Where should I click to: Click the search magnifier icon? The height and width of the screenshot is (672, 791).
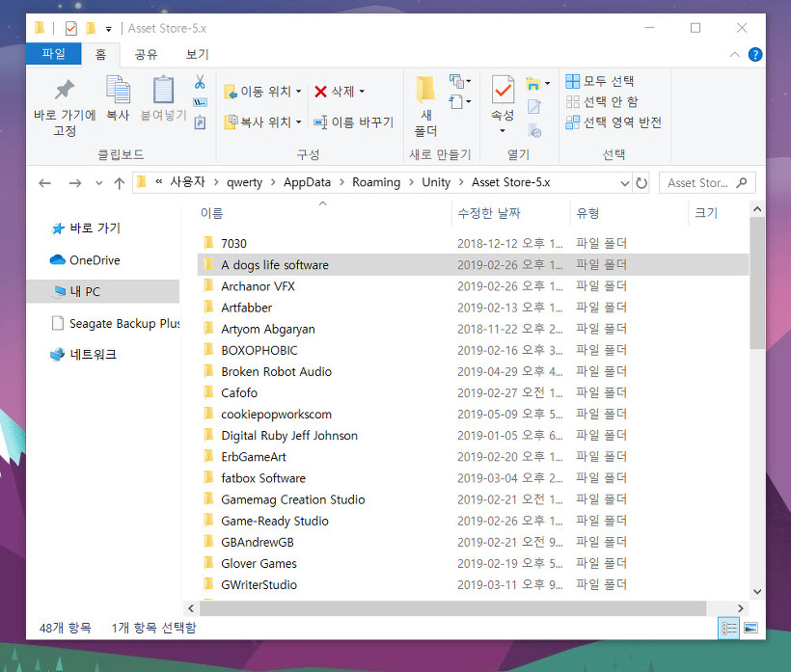pyautogui.click(x=741, y=182)
